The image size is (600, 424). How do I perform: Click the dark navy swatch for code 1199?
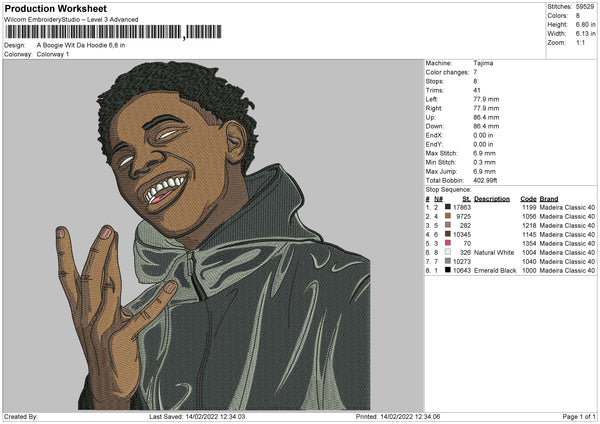(x=448, y=207)
